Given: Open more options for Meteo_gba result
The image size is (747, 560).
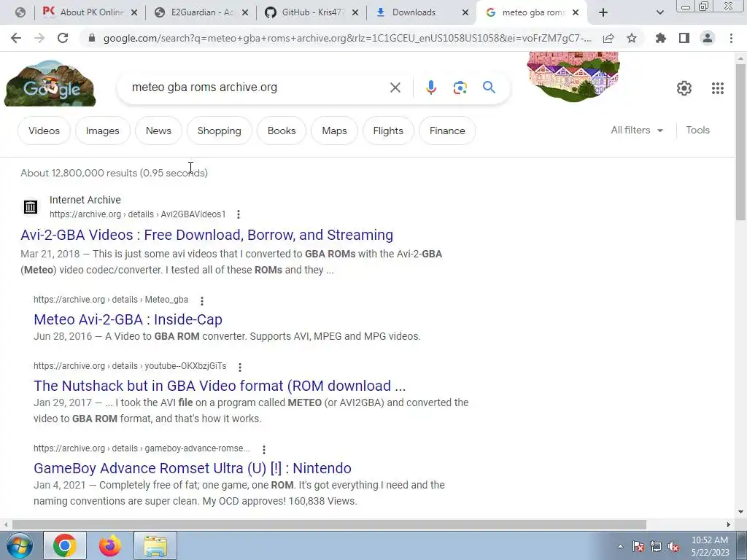Looking at the screenshot, I should pyautogui.click(x=202, y=301).
